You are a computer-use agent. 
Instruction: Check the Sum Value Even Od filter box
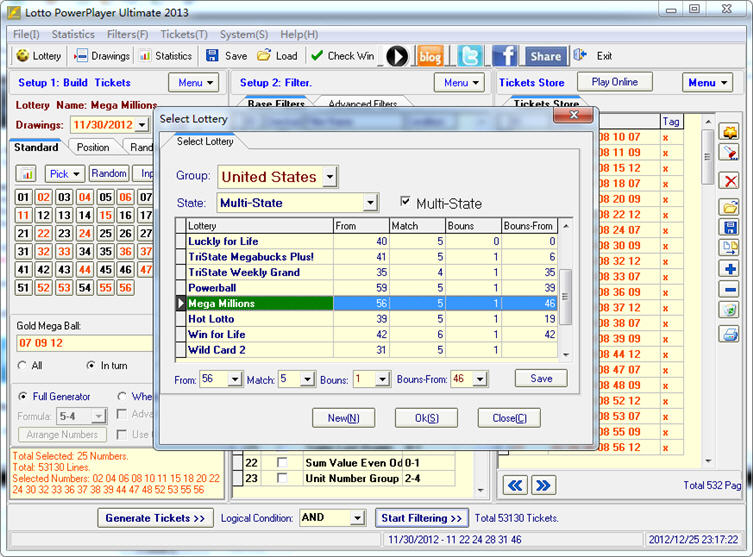(x=282, y=462)
